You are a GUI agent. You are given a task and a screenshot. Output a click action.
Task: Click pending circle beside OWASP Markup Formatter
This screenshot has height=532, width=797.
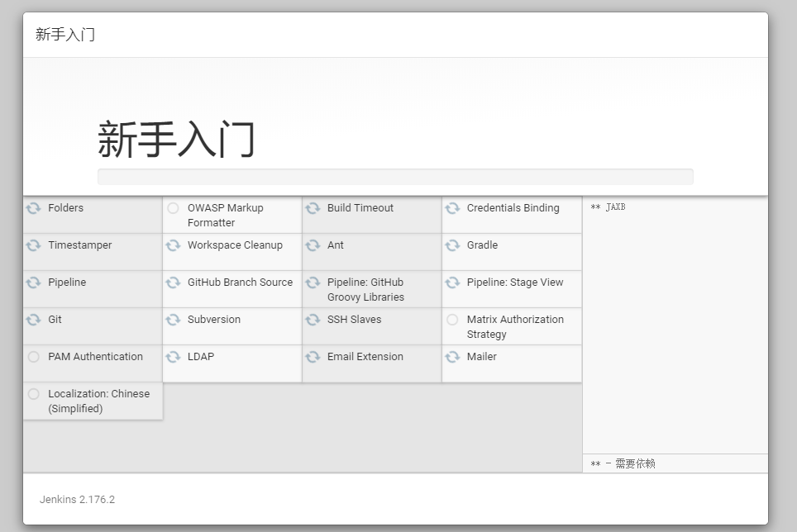point(173,208)
